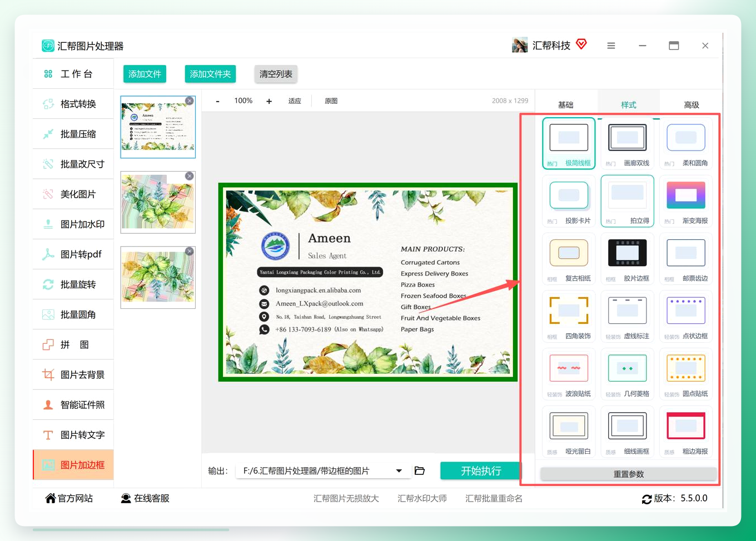Image resolution: width=756 pixels, height=541 pixels.
Task: Choose the 画廊双线 frame style
Action: tap(627, 143)
